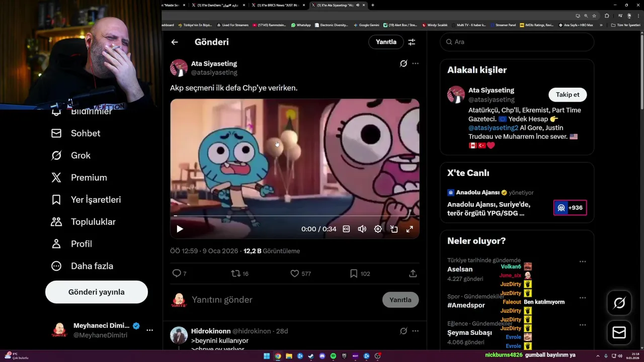The height and width of the screenshot is (362, 644).
Task: Open File Explorer from the taskbar
Action: point(289,356)
